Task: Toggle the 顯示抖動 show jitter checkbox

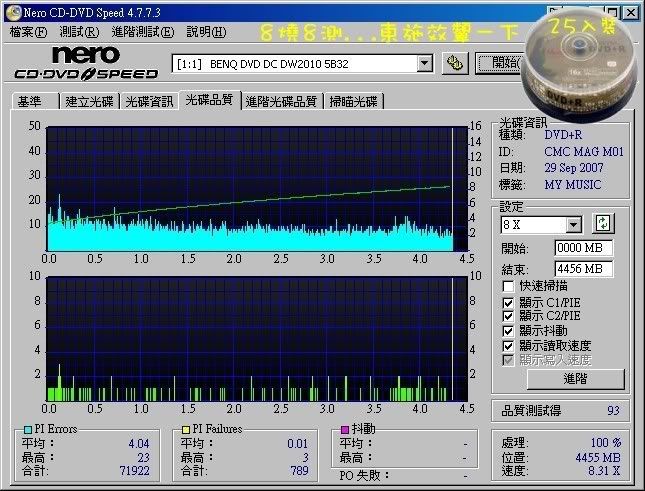Action: click(x=508, y=331)
